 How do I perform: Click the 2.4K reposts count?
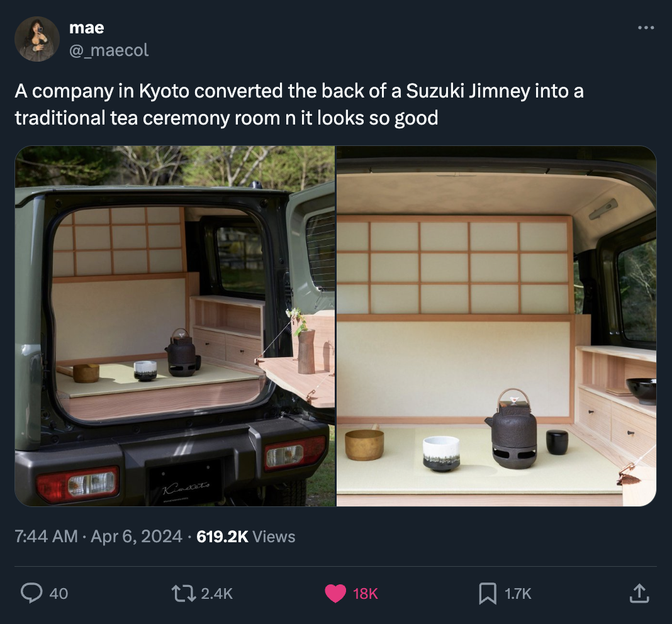pos(217,594)
